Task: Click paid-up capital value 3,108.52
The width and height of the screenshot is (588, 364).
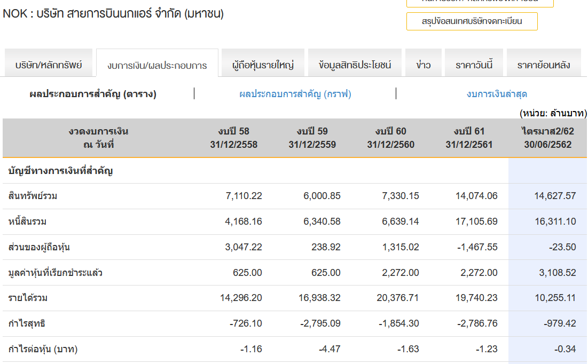Action: [x=558, y=273]
